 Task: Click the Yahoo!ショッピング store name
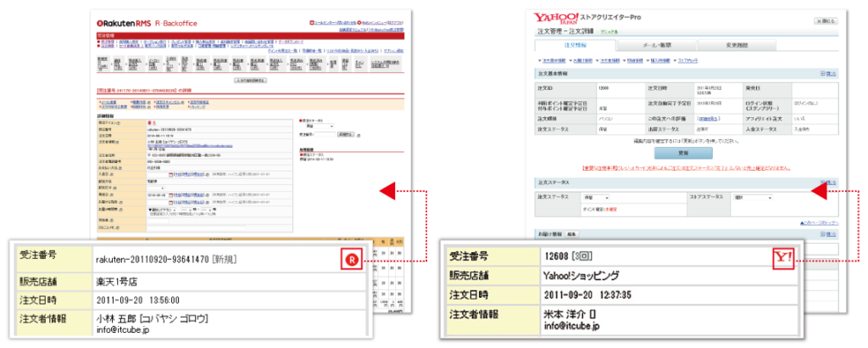pos(581,275)
